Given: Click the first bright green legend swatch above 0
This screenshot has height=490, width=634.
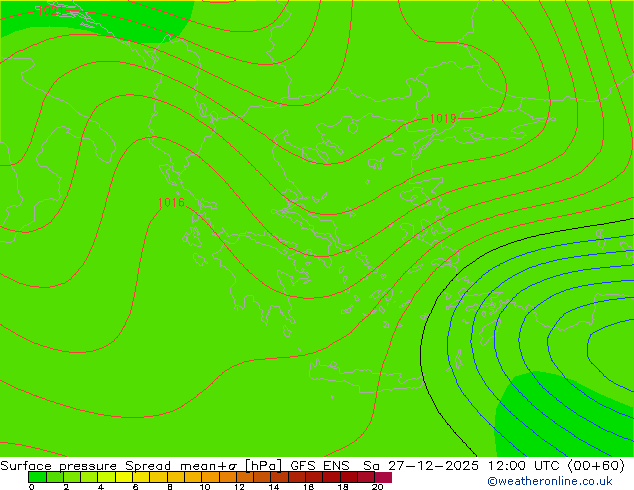Looking at the screenshot, I should pyautogui.click(x=37, y=477).
